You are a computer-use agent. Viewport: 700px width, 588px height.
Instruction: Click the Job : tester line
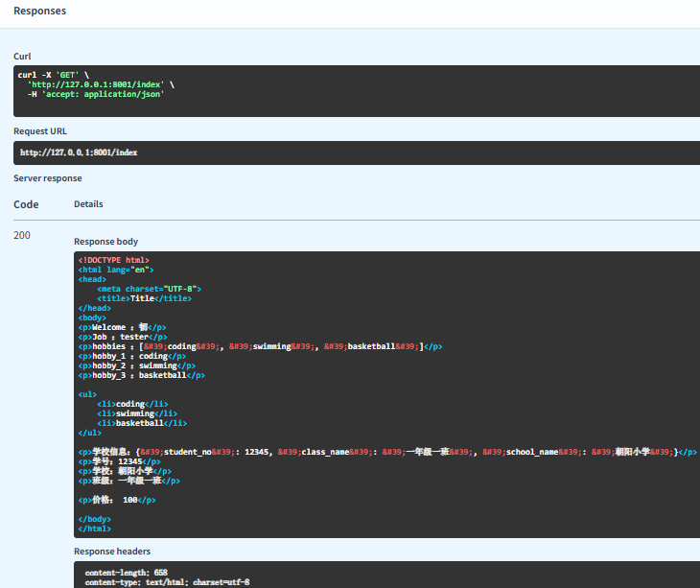pos(123,337)
